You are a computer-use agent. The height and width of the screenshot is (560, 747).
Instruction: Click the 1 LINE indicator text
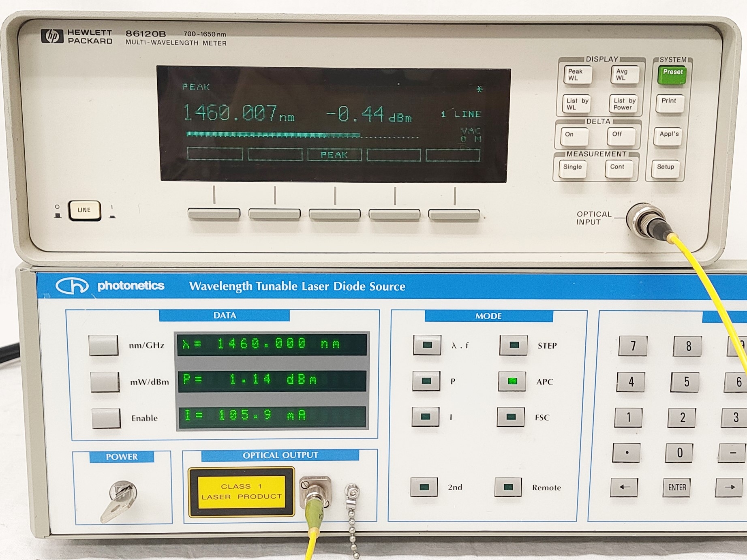461,114
